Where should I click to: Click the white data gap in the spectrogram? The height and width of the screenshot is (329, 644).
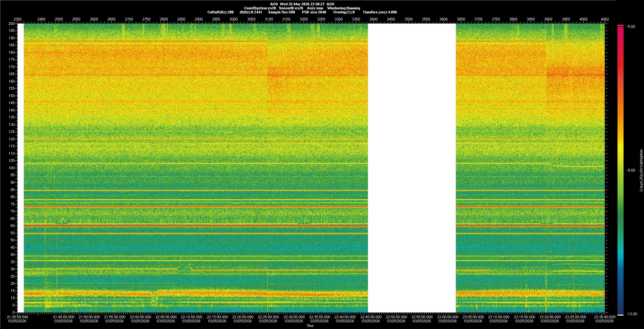pyautogui.click(x=412, y=168)
